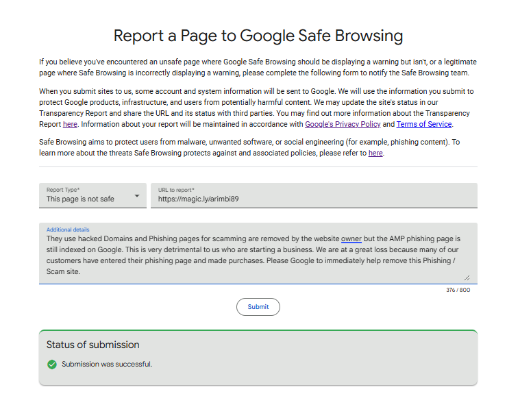The image size is (507, 420).
Task: Click the "This page is not safe" selection
Action: pos(80,199)
